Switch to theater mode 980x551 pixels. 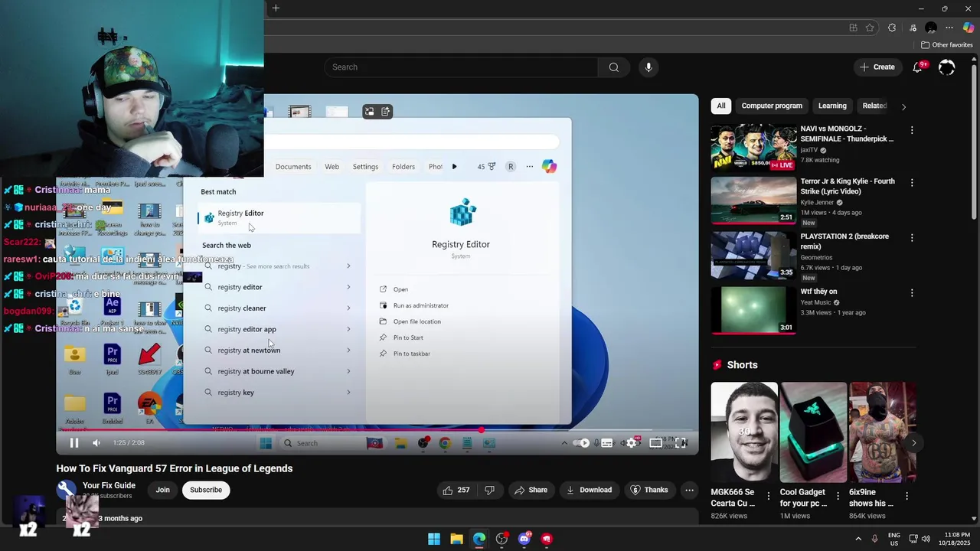[656, 442]
